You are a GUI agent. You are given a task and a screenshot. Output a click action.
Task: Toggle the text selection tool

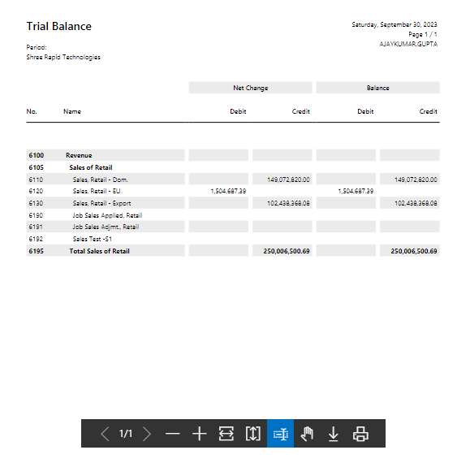point(280,434)
